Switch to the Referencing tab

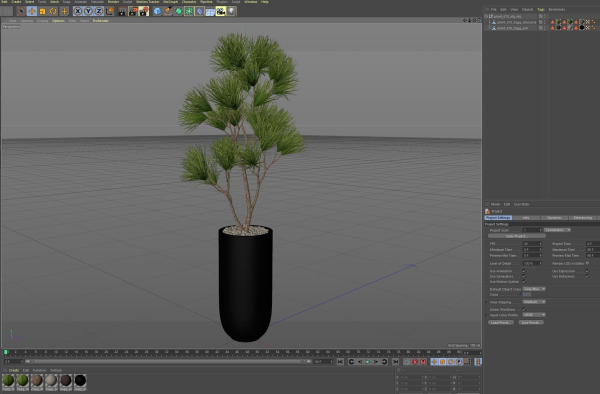coord(583,218)
